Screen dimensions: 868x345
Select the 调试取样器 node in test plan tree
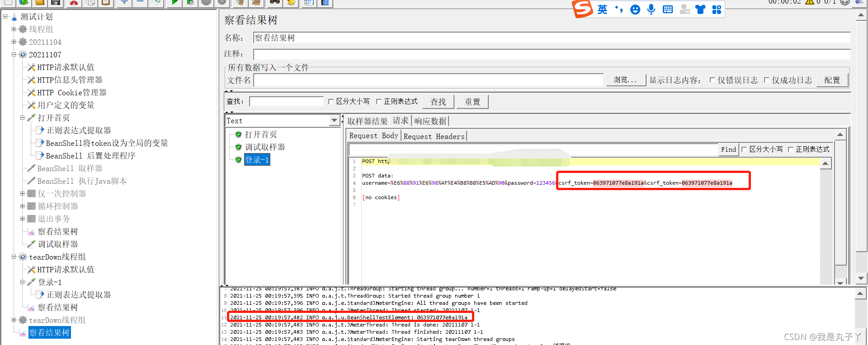coord(58,244)
